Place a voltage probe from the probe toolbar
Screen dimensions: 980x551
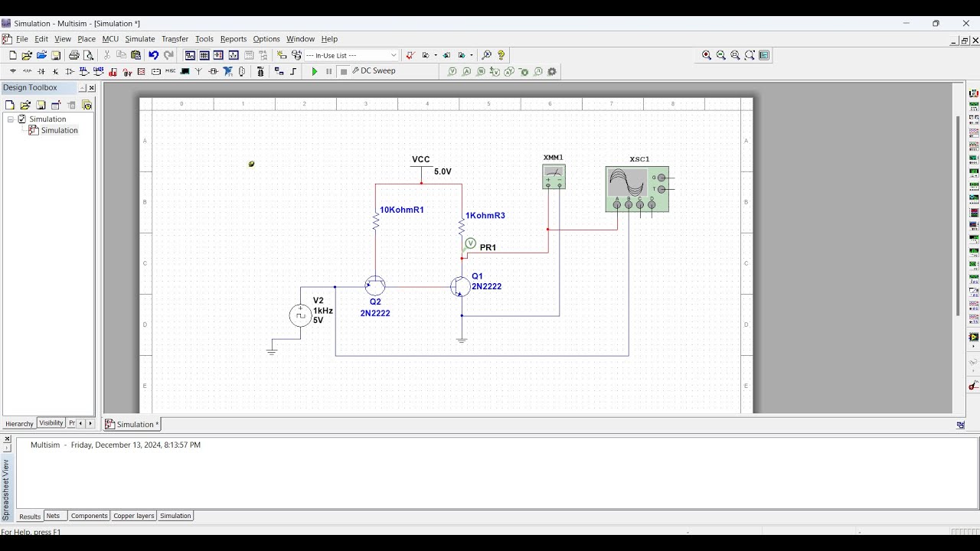pos(452,72)
